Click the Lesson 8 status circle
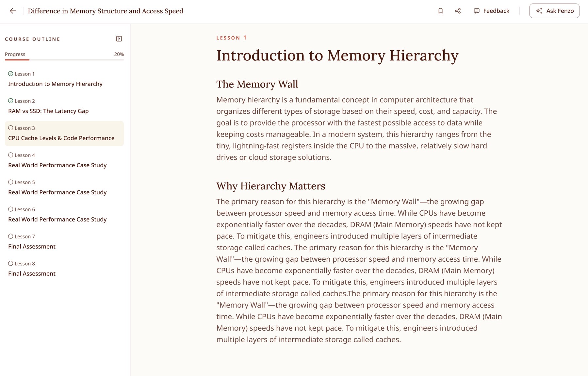588x376 pixels. (11, 263)
